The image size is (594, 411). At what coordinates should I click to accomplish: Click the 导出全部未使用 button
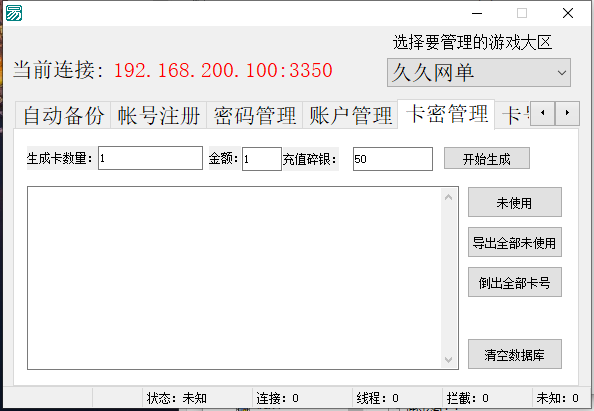coord(515,242)
